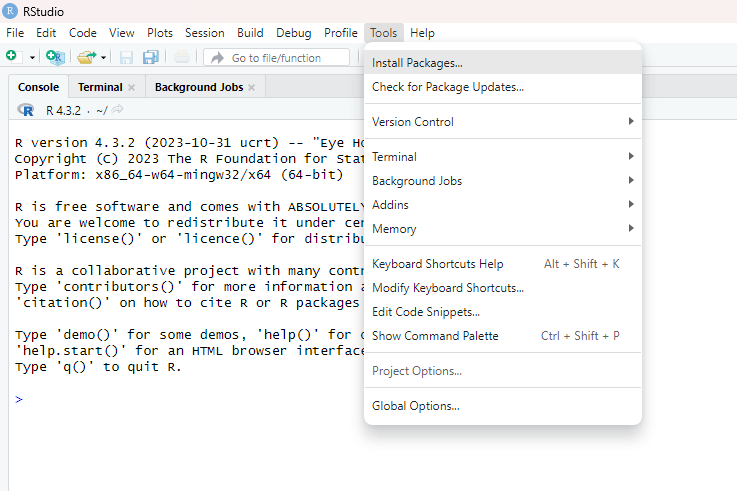Screen dimensions: 737x491
Task: Click the Create a Project icon
Action: point(55,58)
